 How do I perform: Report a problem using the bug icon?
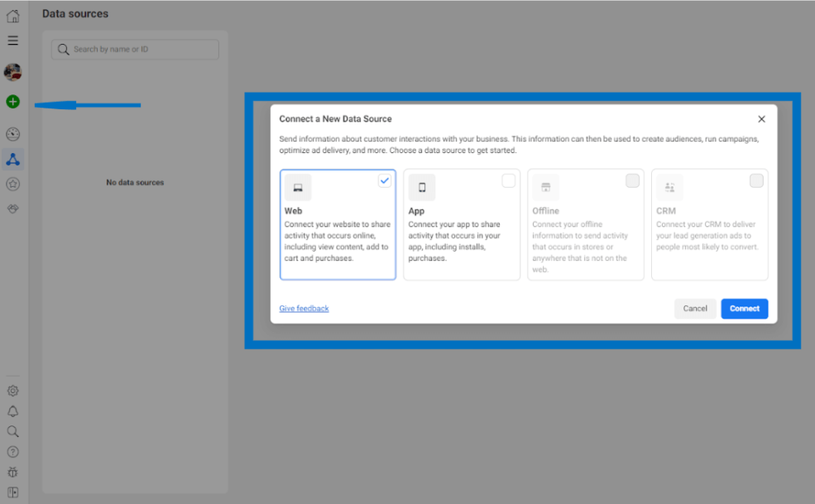pyautogui.click(x=12, y=472)
